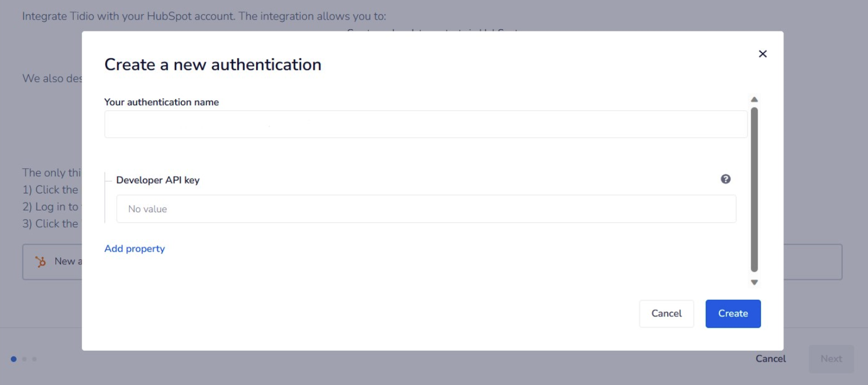Click the dialog's vertical scrollbar thumb

click(754, 189)
